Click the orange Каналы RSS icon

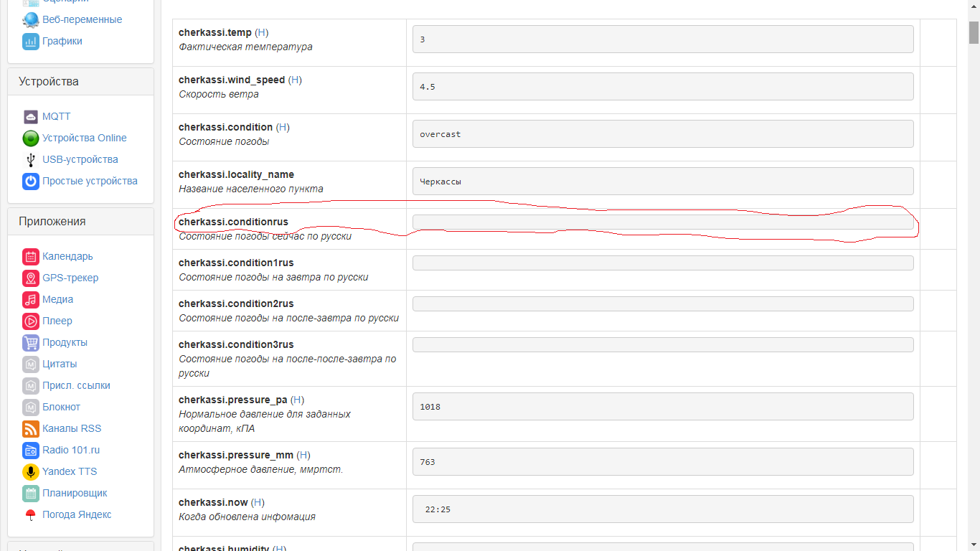[30, 428]
